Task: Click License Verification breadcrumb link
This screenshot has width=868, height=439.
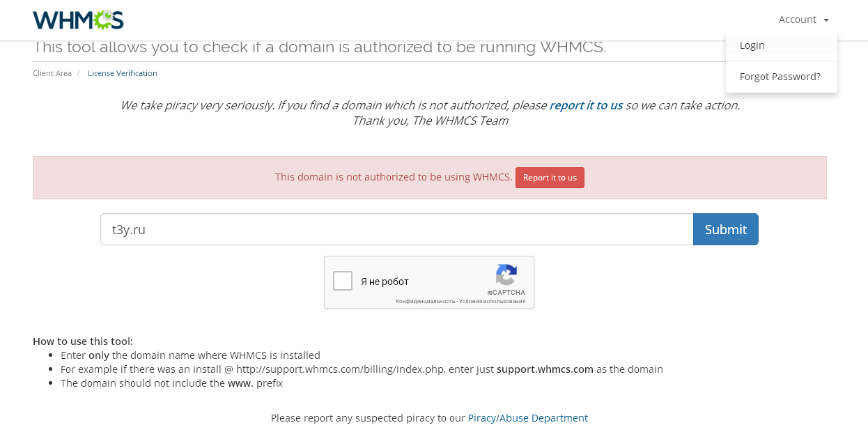Action: [123, 73]
